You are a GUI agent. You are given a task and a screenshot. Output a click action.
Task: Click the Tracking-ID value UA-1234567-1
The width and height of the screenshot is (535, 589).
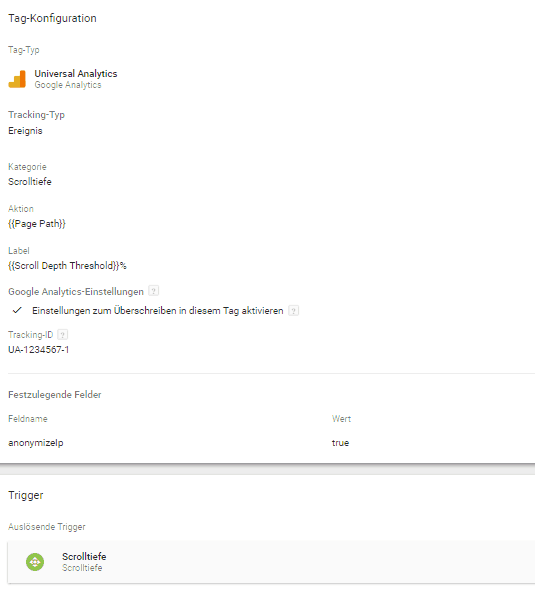pos(39,350)
